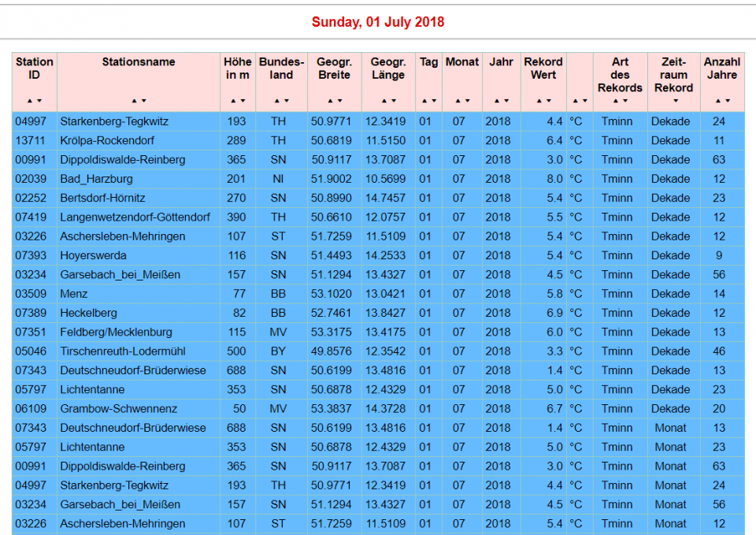
Task: Sort Höhe in m ascending
Action: [233, 101]
